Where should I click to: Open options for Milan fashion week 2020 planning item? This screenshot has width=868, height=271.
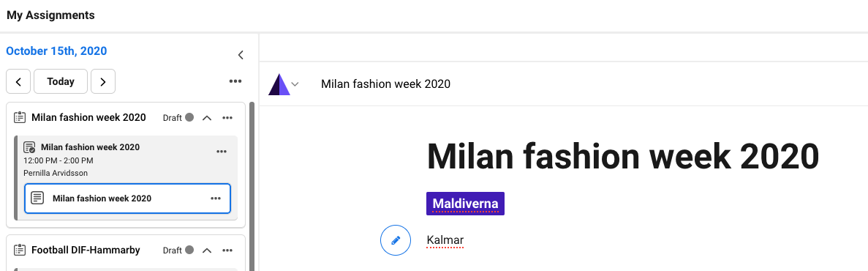[x=227, y=117]
